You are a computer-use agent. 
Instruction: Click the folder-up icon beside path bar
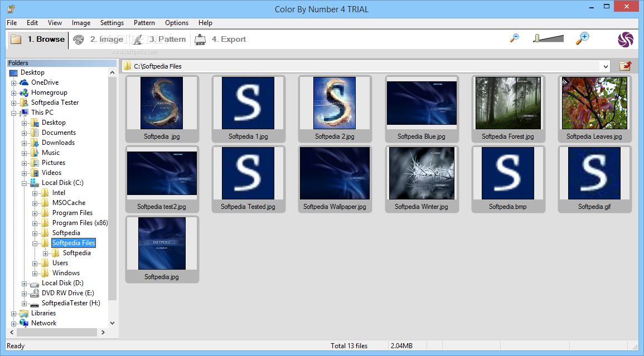pos(625,66)
